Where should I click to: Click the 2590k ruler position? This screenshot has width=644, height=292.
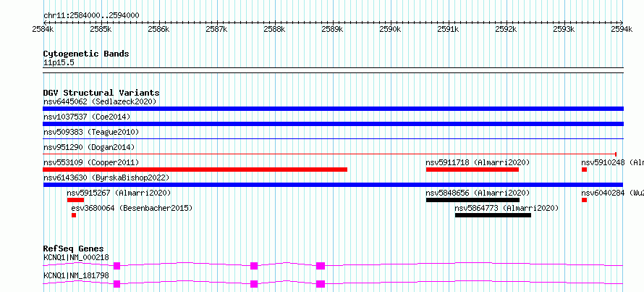click(x=391, y=29)
